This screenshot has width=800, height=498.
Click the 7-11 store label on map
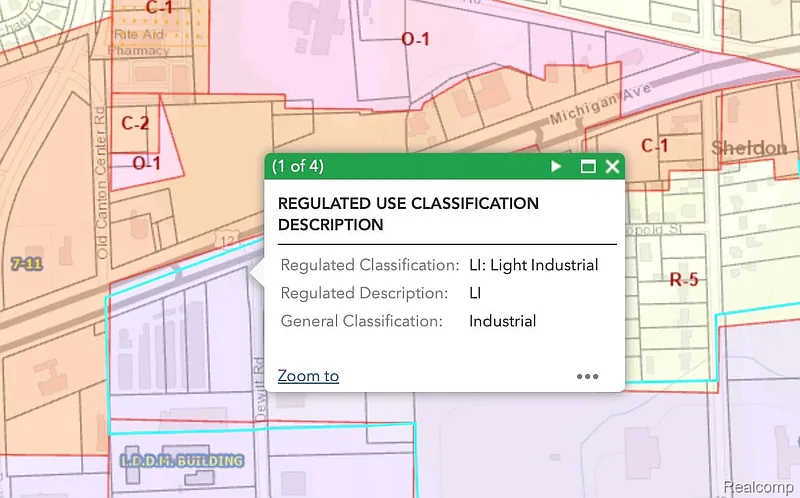27,262
